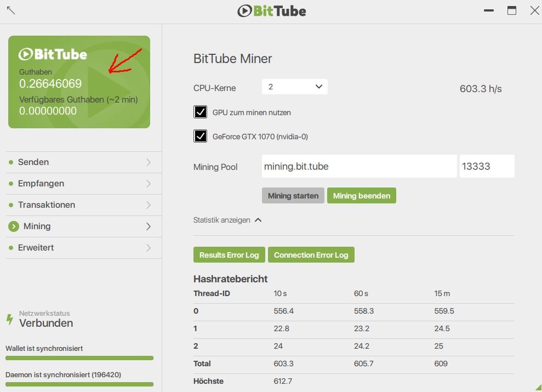Click 'Daemon ist synchronisiert (196420)' label
This screenshot has height=392, width=542.
(x=63, y=374)
